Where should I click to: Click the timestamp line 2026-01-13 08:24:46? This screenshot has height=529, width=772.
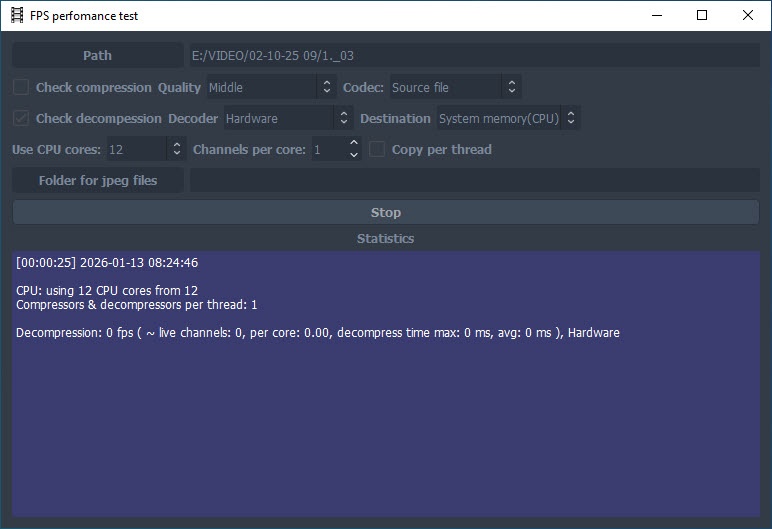107,263
